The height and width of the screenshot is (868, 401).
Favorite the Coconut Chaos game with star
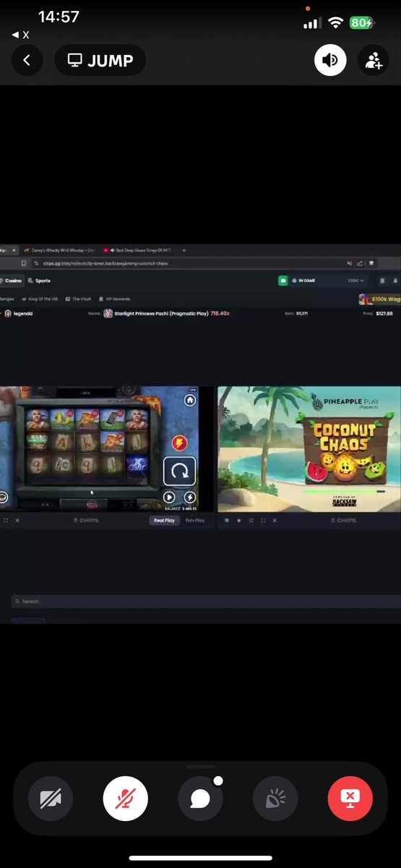click(238, 520)
